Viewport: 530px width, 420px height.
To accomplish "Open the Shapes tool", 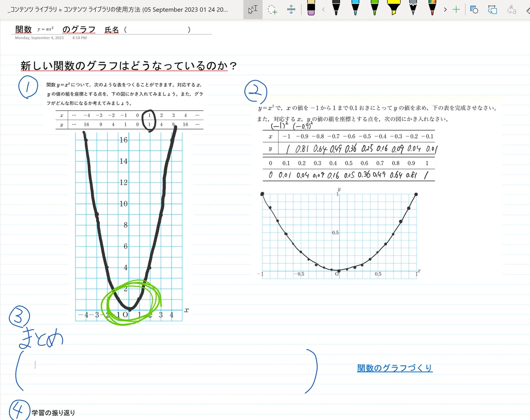I will tap(474, 10).
